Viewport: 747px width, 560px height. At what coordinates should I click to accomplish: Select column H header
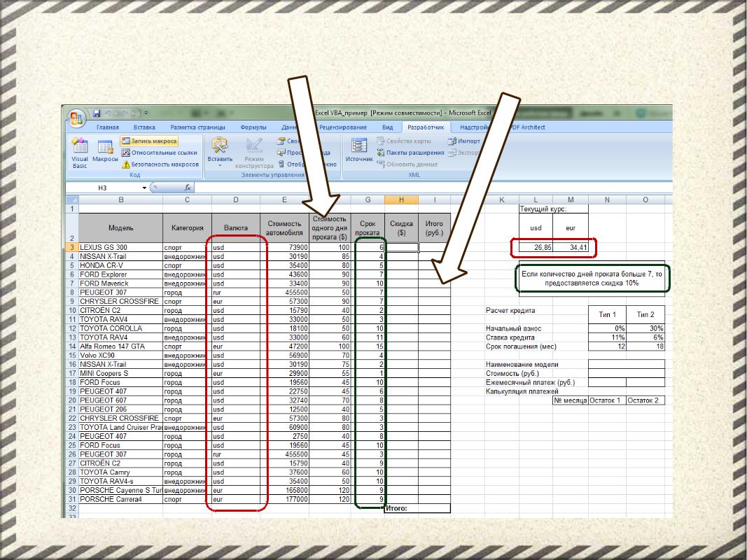(401, 200)
